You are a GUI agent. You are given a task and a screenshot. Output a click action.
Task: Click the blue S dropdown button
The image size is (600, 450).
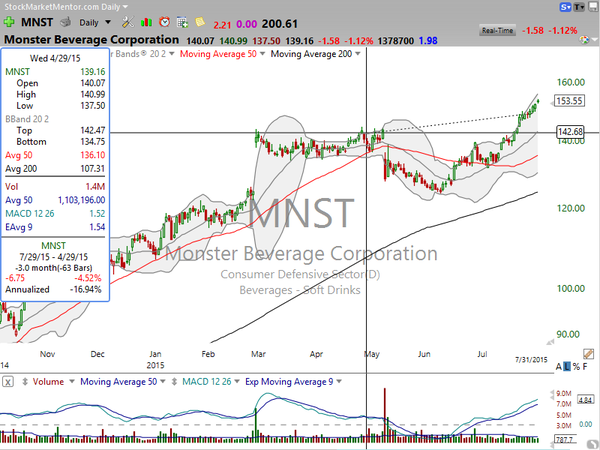pyautogui.click(x=565, y=7)
